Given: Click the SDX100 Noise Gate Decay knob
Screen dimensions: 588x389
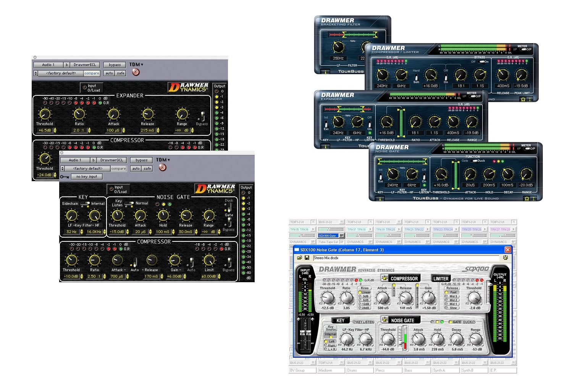Looking at the screenshot, I should [457, 339].
